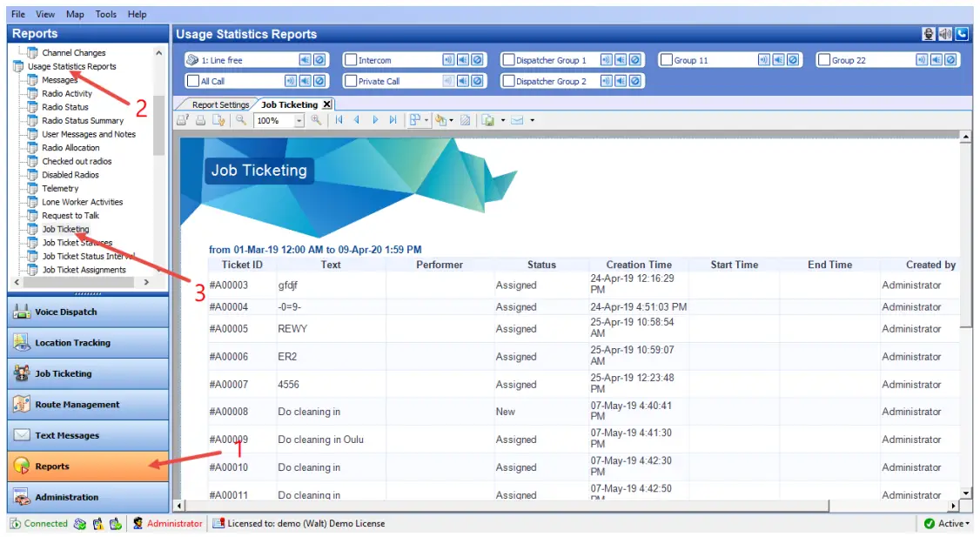Viewport: 980px width, 537px height.
Task: Go to the last page of the report
Action: point(394,120)
